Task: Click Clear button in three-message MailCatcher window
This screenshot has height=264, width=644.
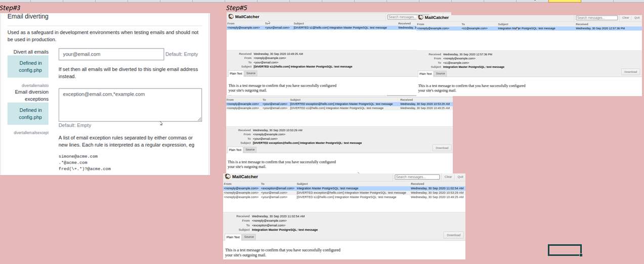Action: point(448,177)
